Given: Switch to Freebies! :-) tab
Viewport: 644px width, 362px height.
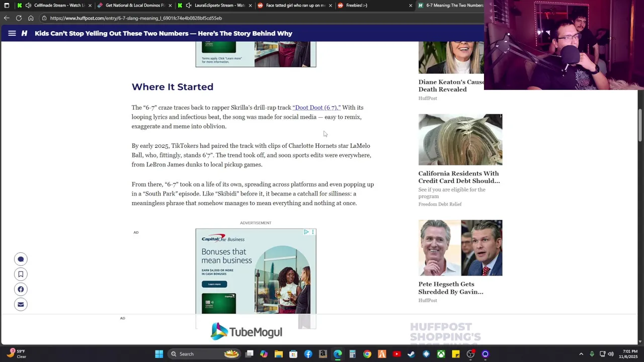Looking at the screenshot, I should click(375, 6).
